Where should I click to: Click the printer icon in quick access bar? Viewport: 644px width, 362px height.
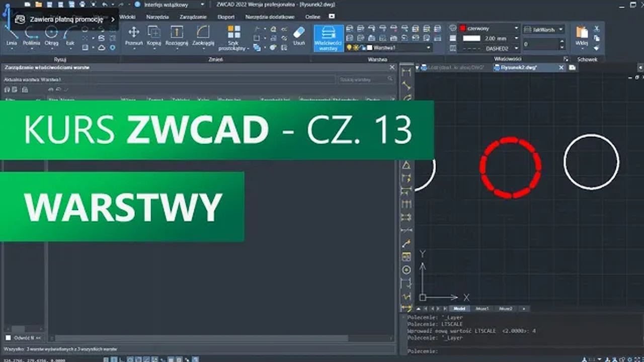[83, 4]
